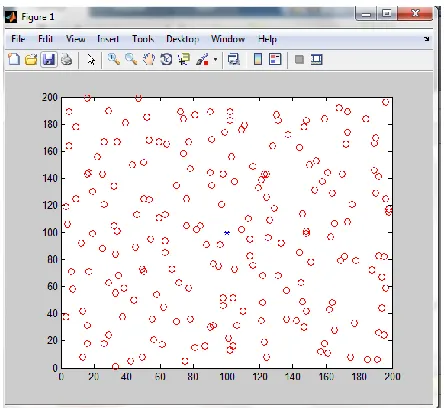
Task: Open the Desktop menu
Action: pos(183,39)
